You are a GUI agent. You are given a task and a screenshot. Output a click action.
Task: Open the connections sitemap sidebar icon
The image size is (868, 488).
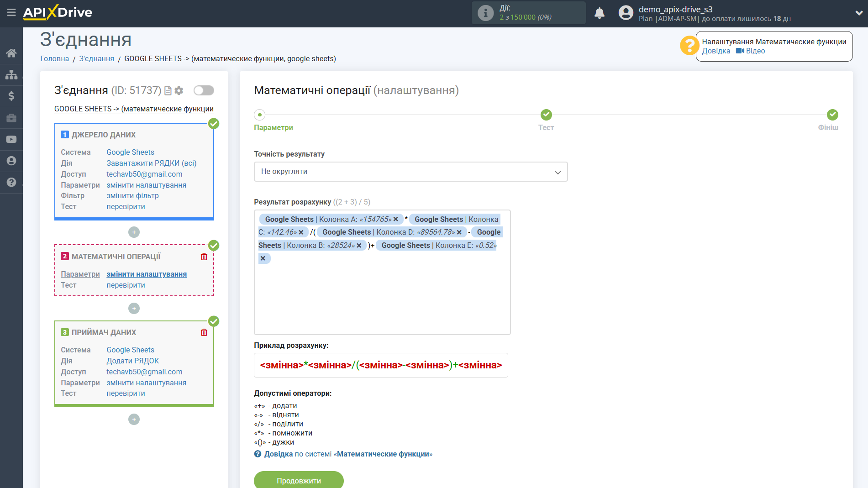[11, 74]
